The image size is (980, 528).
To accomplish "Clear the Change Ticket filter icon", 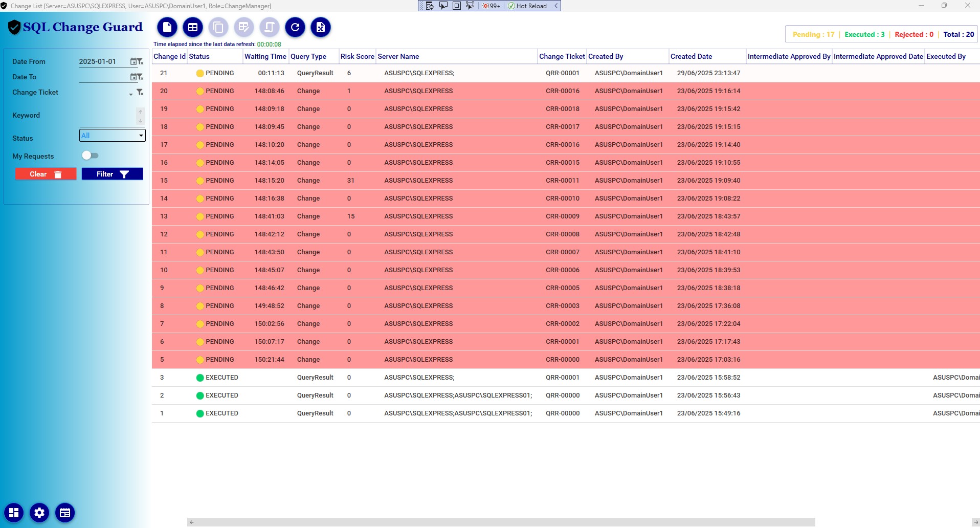I will (140, 92).
